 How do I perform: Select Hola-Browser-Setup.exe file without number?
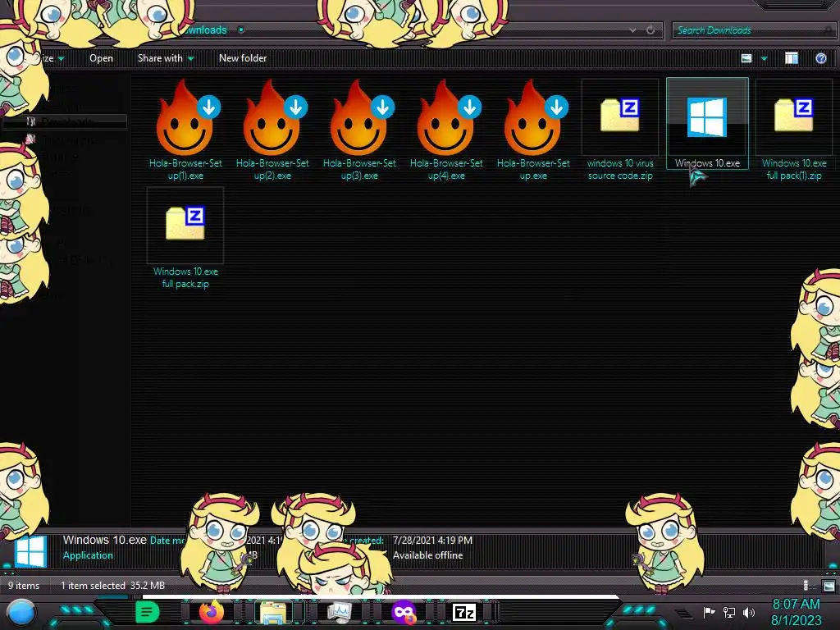(x=533, y=119)
